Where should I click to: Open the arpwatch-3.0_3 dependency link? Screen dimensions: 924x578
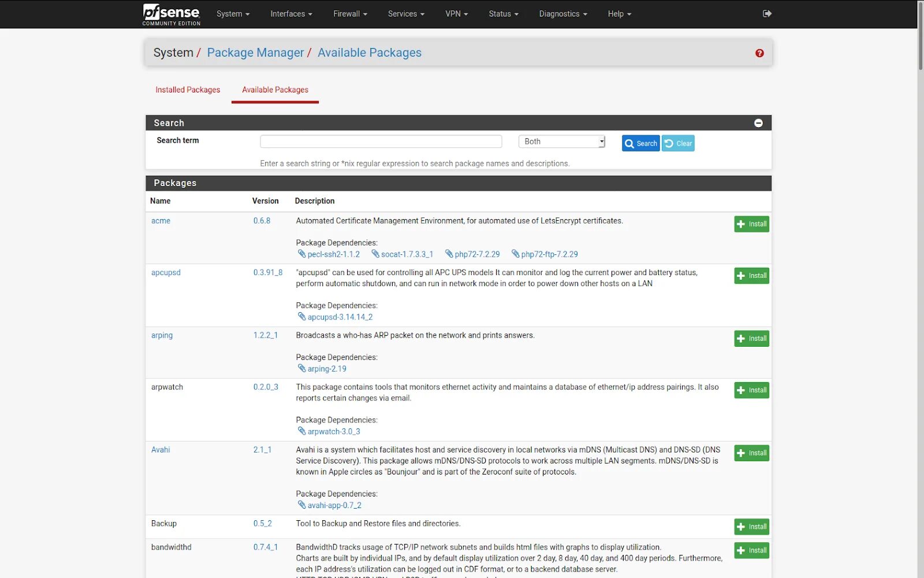pyautogui.click(x=334, y=432)
